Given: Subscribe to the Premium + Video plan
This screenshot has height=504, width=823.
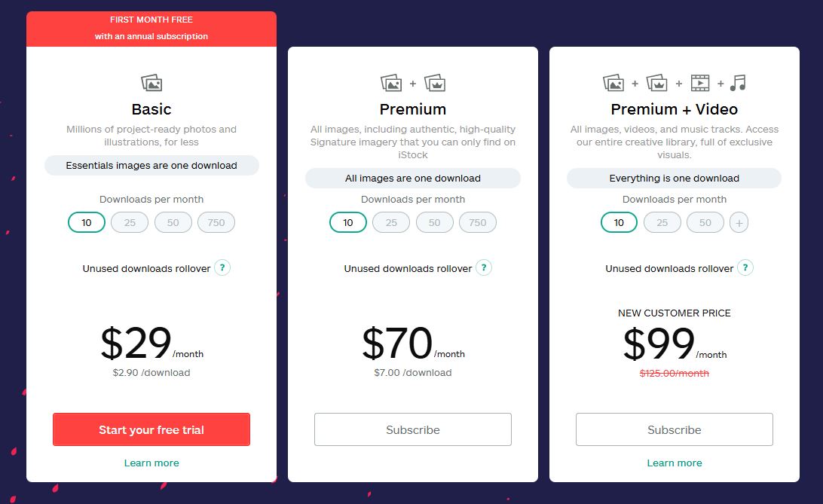Looking at the screenshot, I should pyautogui.click(x=675, y=429).
